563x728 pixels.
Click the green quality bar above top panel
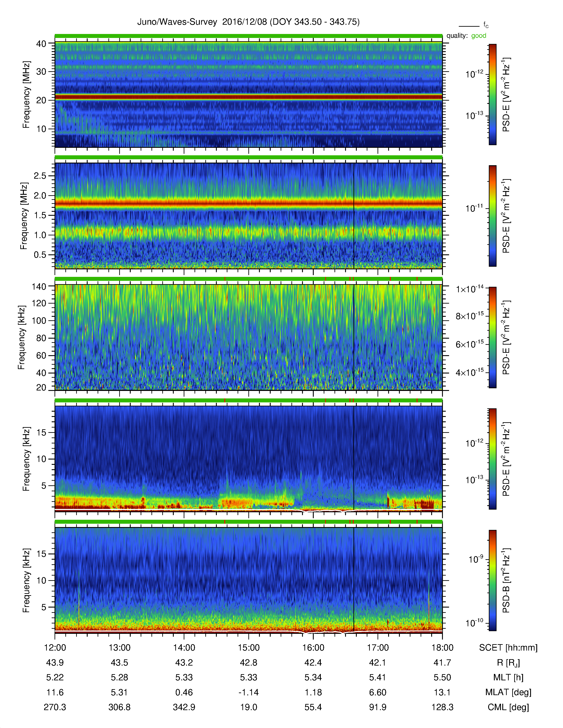248,36
